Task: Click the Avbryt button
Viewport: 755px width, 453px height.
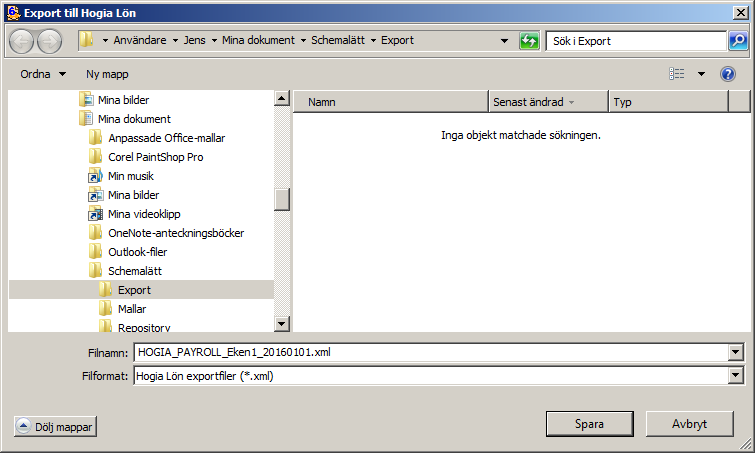Action: tap(690, 424)
